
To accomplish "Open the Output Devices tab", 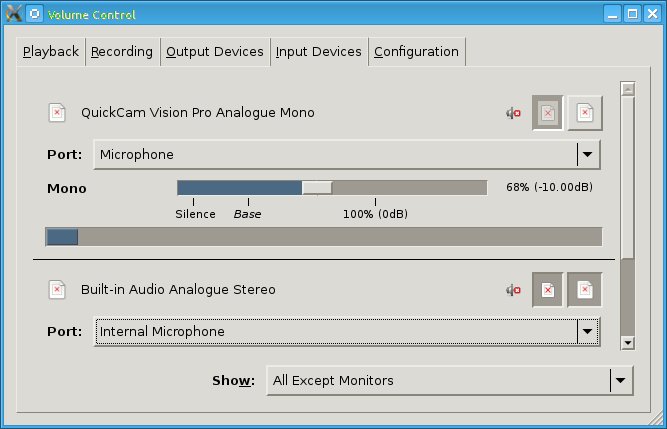I will [215, 52].
